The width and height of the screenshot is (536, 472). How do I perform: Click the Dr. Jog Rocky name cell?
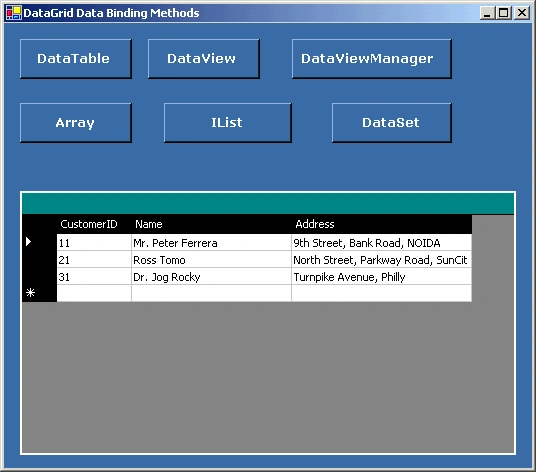211,277
